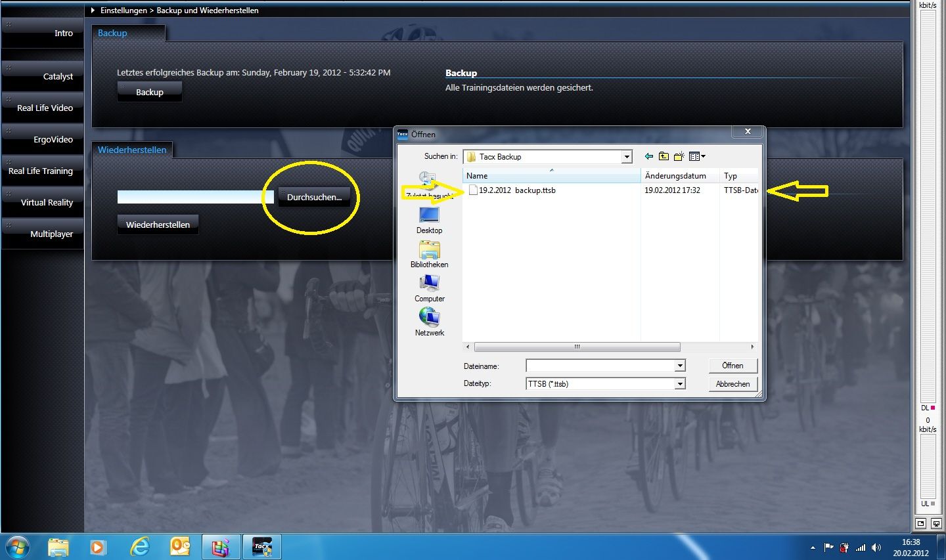Click right icon below network meter
946x560 pixels.
936,523
